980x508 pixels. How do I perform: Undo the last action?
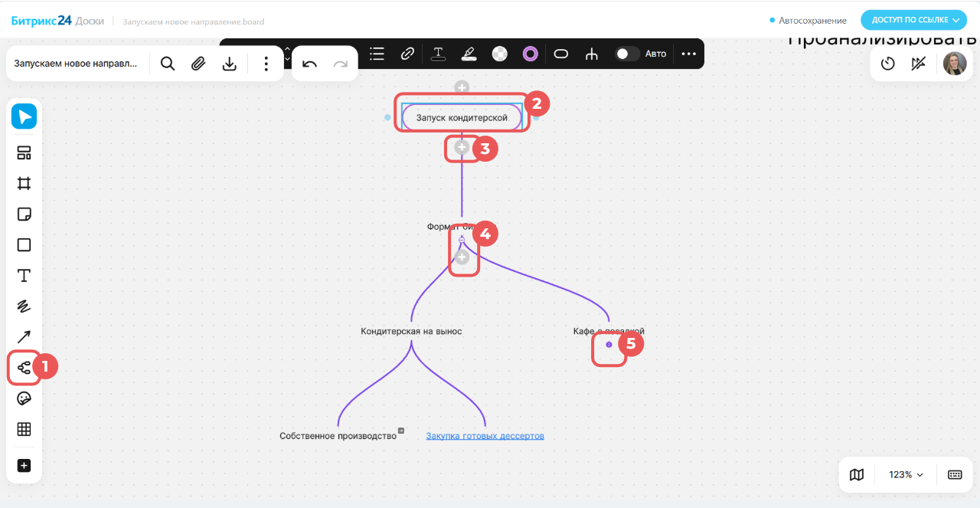point(309,64)
